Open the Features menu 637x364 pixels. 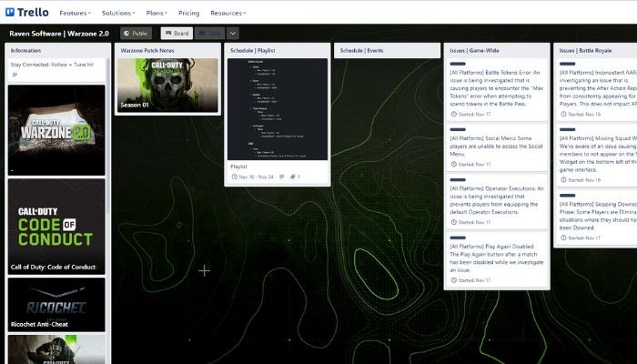75,13
